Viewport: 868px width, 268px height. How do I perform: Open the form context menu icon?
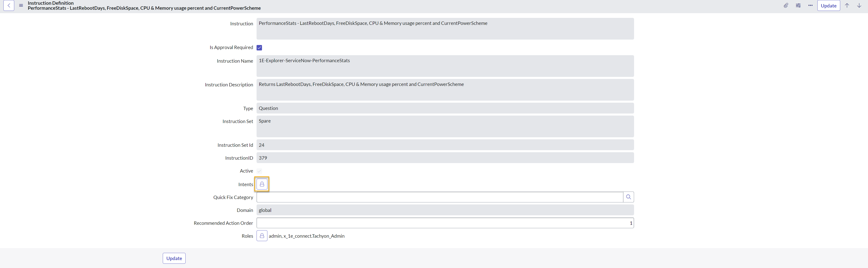click(21, 6)
